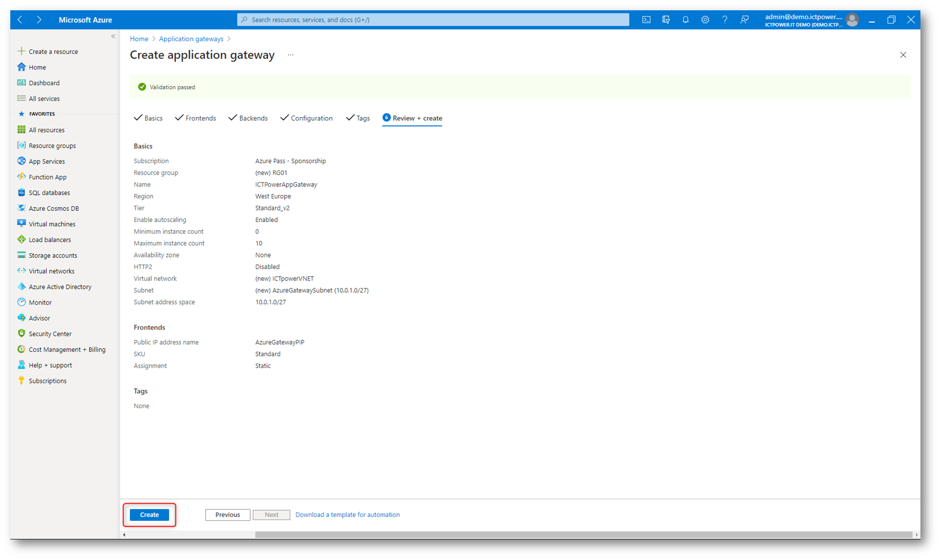Go to the Tags tab
The image size is (941, 560).
358,118
